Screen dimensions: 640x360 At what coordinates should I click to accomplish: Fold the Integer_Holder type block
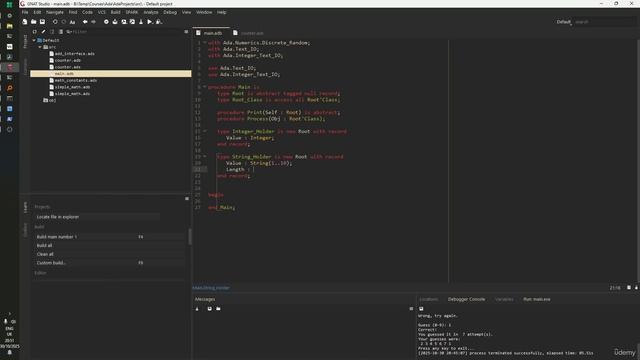point(204,131)
